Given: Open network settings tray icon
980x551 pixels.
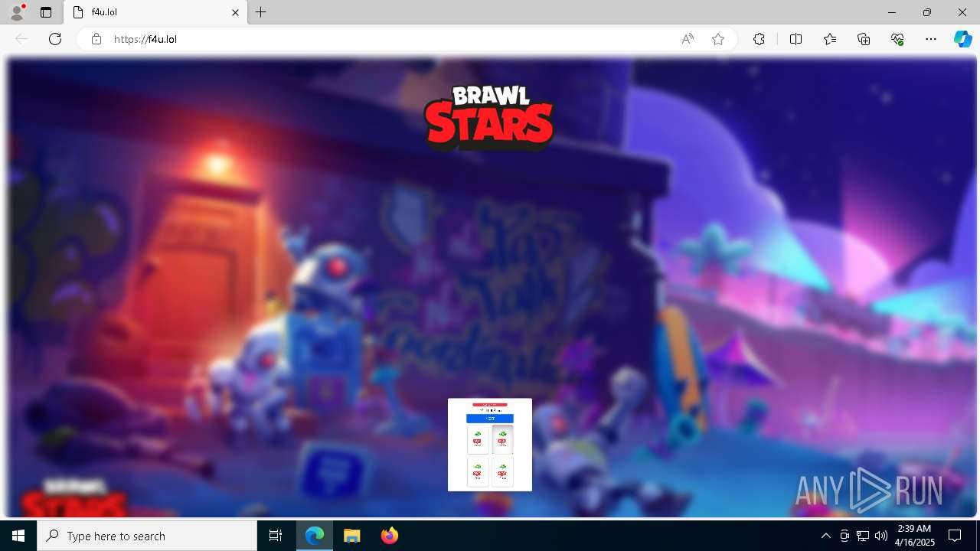Looking at the screenshot, I should (863, 536).
